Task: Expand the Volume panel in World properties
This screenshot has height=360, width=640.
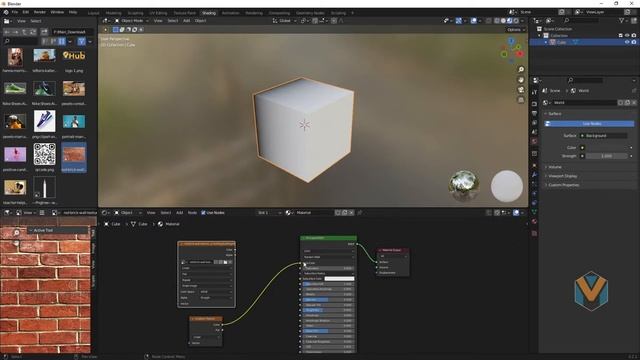Action: click(x=554, y=167)
